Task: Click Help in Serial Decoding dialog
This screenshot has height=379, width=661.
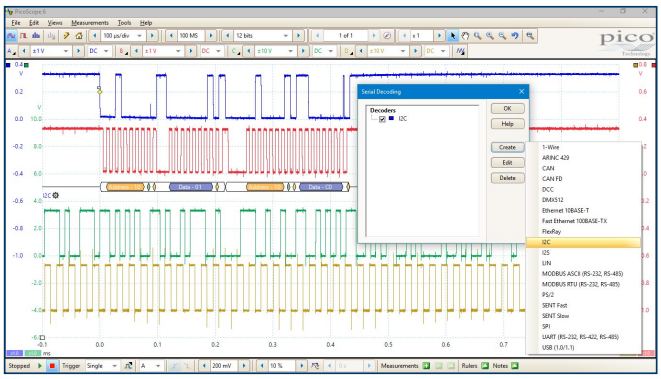Action: tap(508, 124)
